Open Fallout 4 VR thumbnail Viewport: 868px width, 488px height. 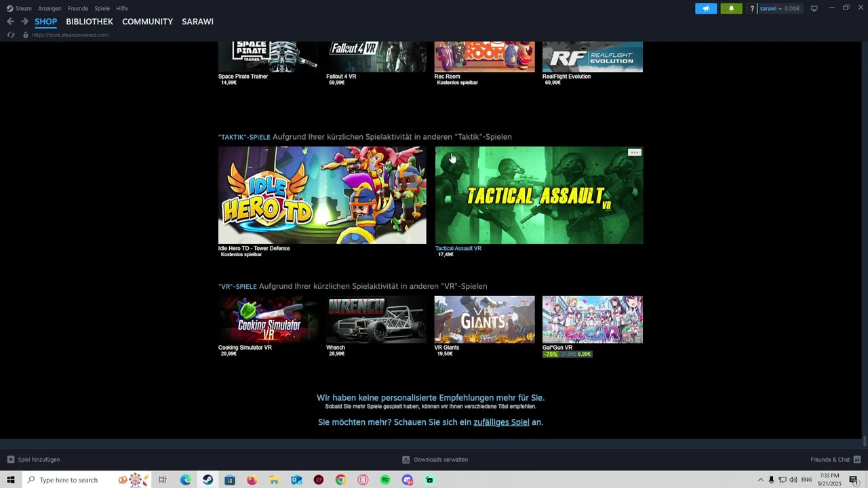[376, 56]
